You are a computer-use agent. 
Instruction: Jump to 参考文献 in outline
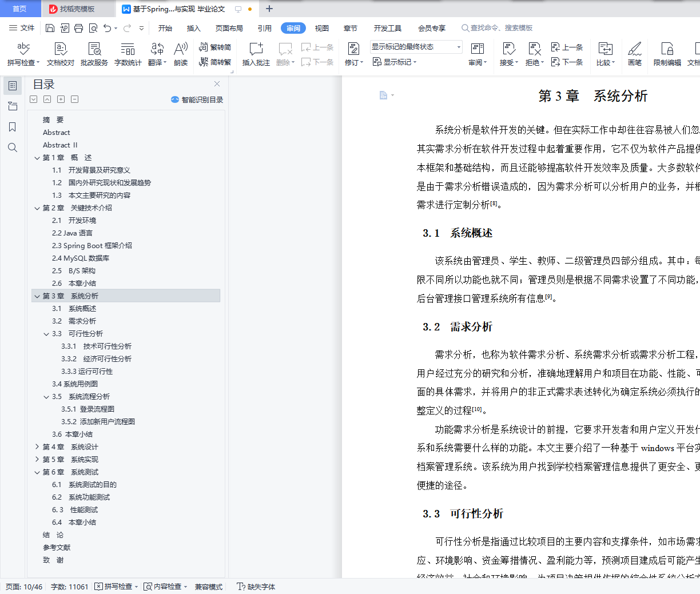click(57, 548)
